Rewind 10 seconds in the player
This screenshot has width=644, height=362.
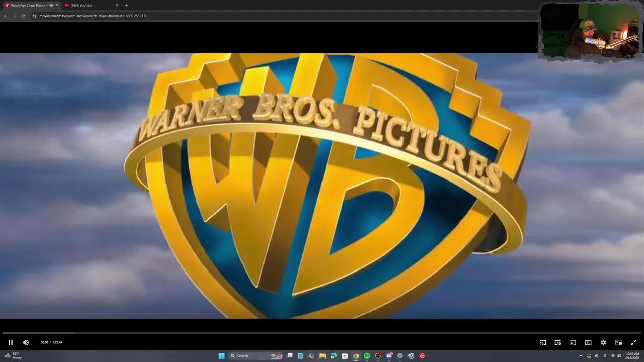(543, 342)
